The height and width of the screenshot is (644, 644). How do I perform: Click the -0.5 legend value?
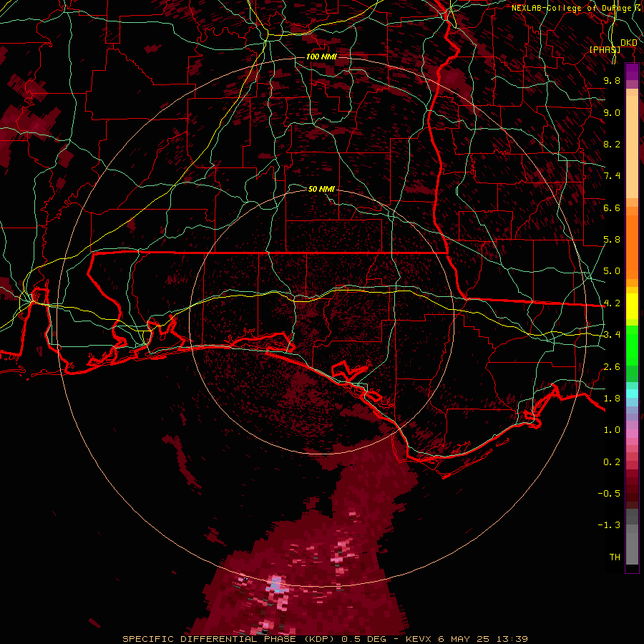tap(609, 494)
